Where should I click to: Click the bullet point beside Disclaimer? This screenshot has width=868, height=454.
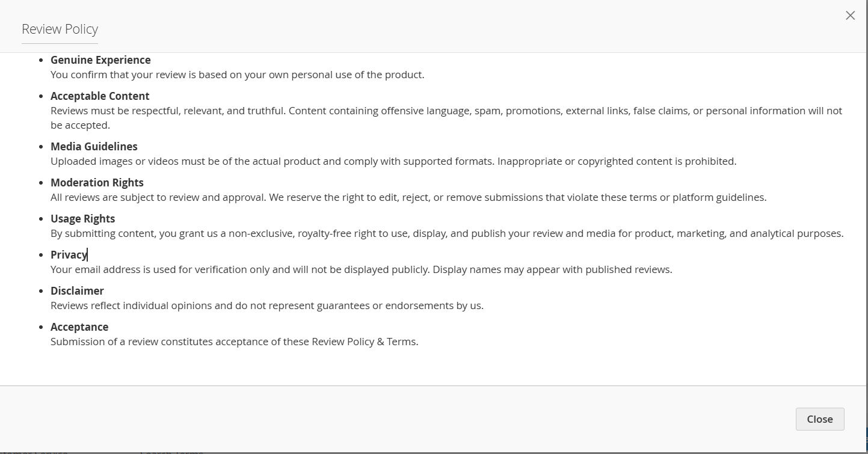coord(41,292)
